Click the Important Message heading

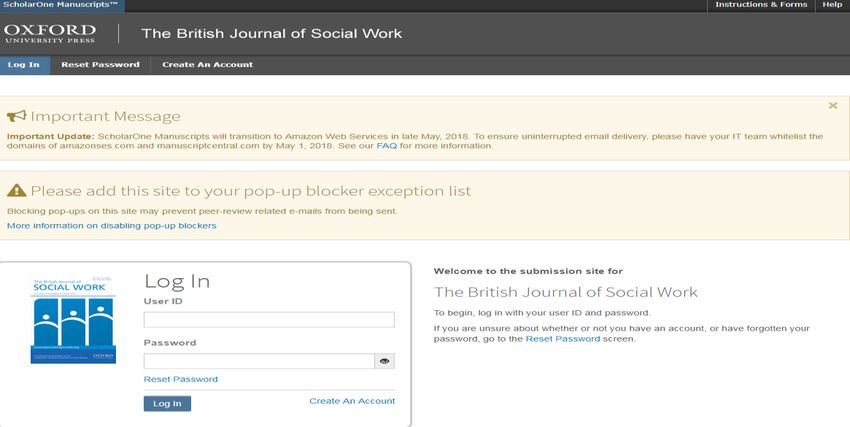pos(105,116)
